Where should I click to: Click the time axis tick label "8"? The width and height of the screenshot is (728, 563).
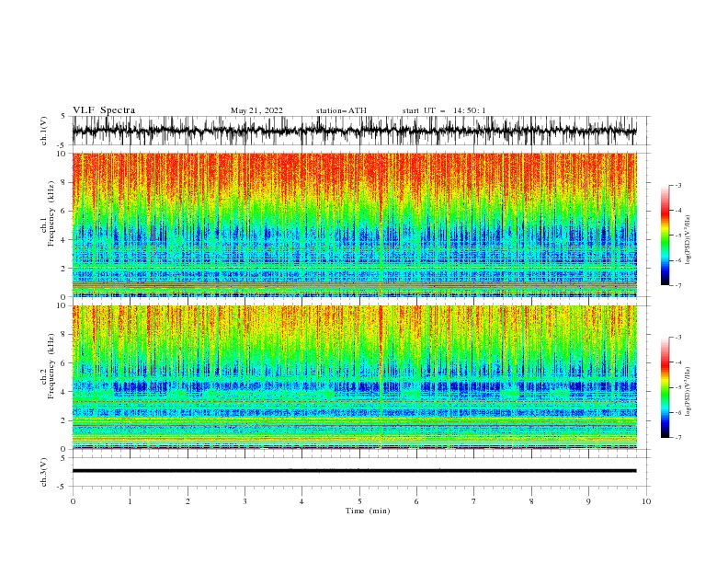[531, 501]
